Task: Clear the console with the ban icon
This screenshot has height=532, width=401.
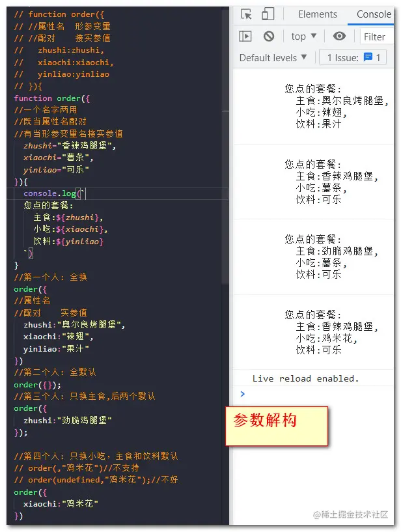Action: (269, 36)
